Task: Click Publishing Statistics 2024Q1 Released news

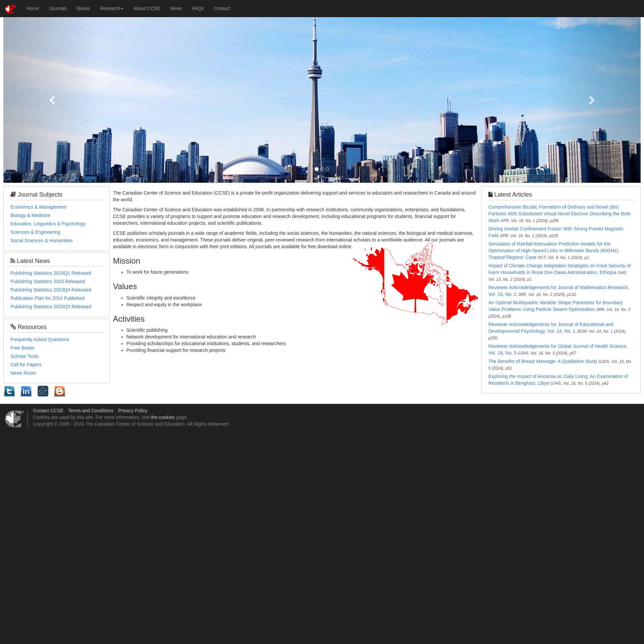Action: coord(51,272)
